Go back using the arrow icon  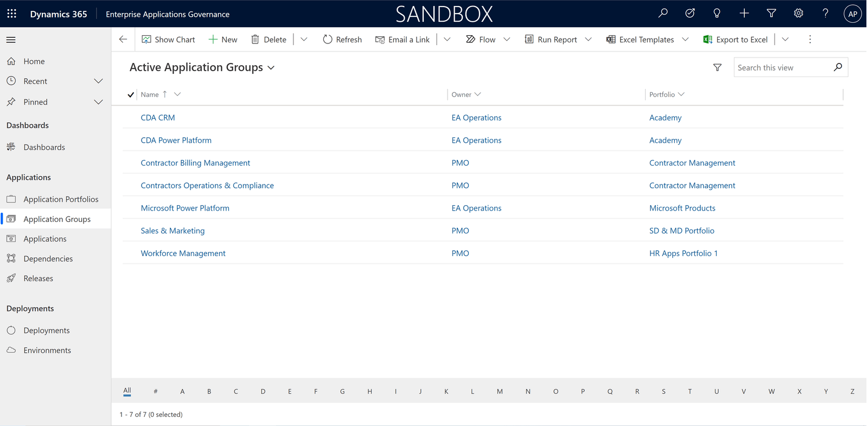tap(123, 39)
